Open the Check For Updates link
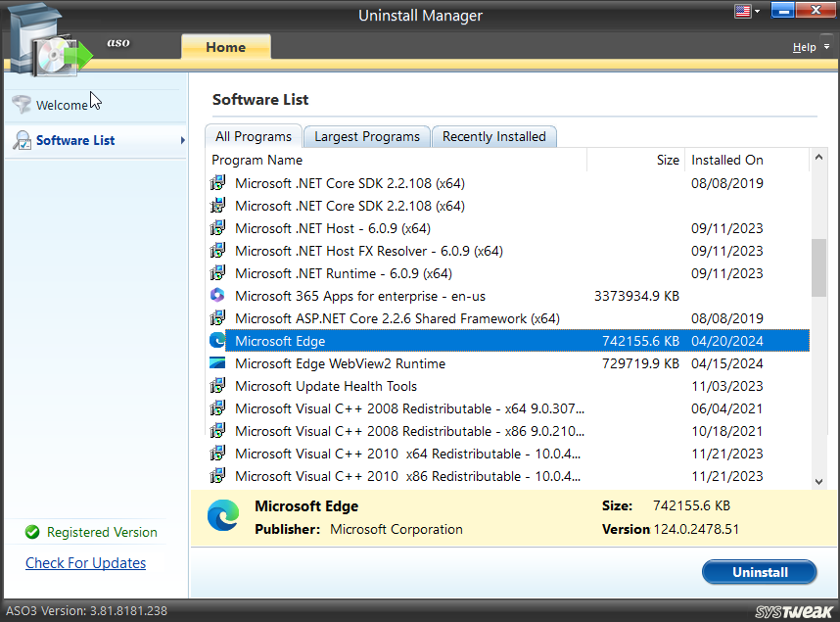Image resolution: width=840 pixels, height=622 pixels. [85, 563]
